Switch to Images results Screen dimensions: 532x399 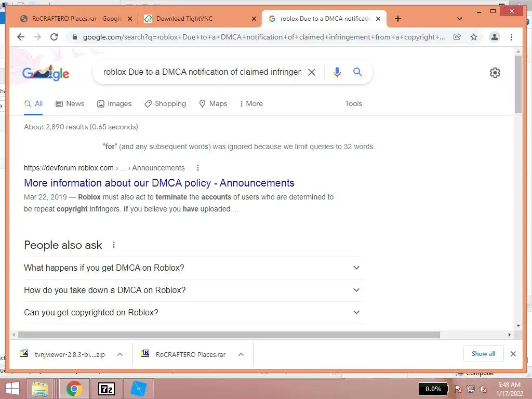tap(114, 104)
